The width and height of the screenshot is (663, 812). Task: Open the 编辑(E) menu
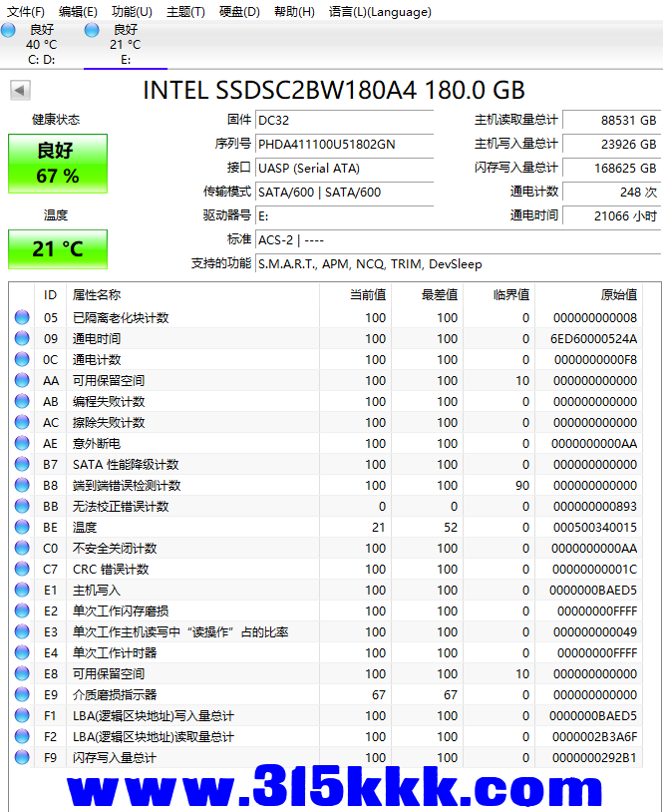point(78,11)
